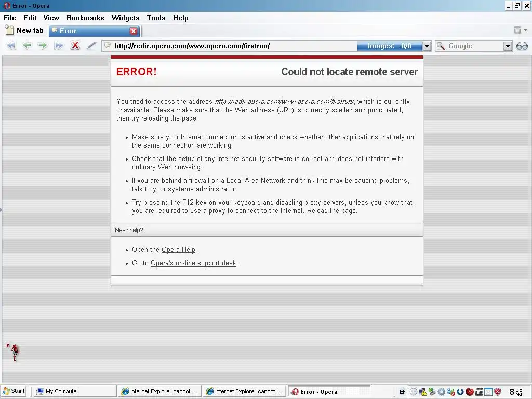Image resolution: width=532 pixels, height=399 pixels.
Task: Click the network warning tray icon
Action: click(x=423, y=392)
